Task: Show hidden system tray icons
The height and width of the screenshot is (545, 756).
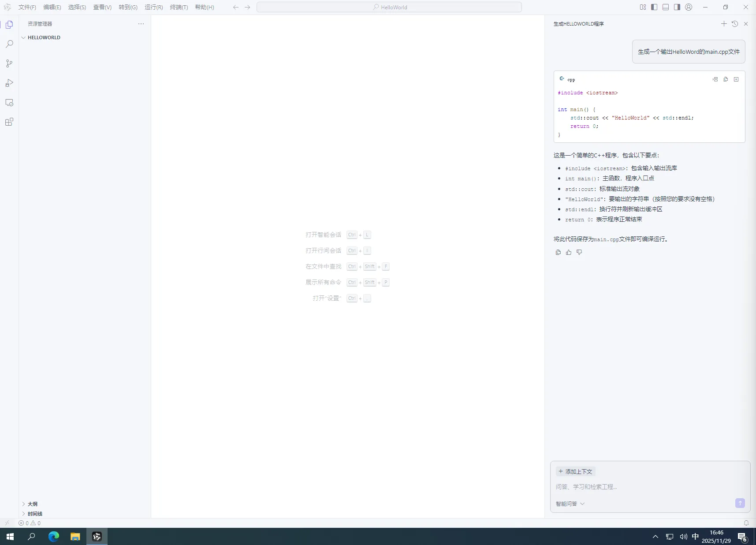Action: click(x=655, y=537)
